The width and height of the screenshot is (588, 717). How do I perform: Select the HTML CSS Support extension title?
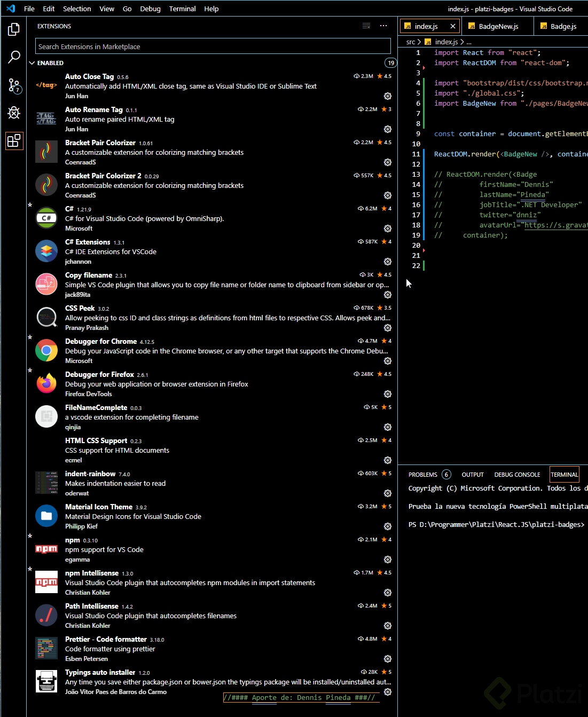[96, 440]
